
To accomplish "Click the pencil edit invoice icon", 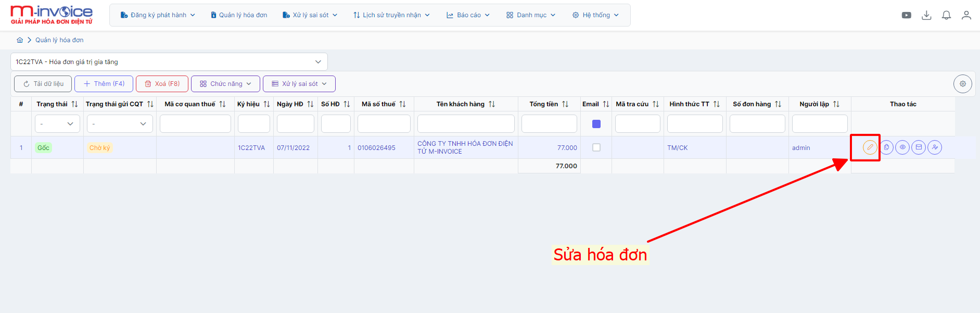I will pos(870,147).
